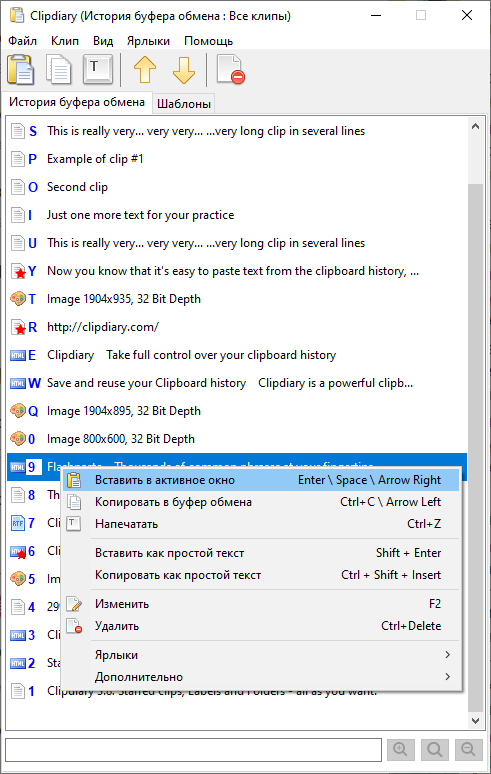
Task: Click the HTML icon of clip 2
Action: tap(17, 663)
